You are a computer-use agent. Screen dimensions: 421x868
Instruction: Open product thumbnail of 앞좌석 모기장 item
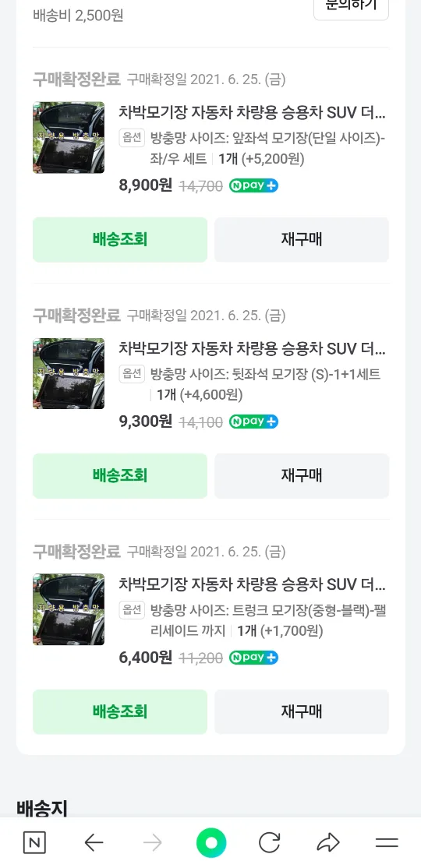tap(69, 137)
